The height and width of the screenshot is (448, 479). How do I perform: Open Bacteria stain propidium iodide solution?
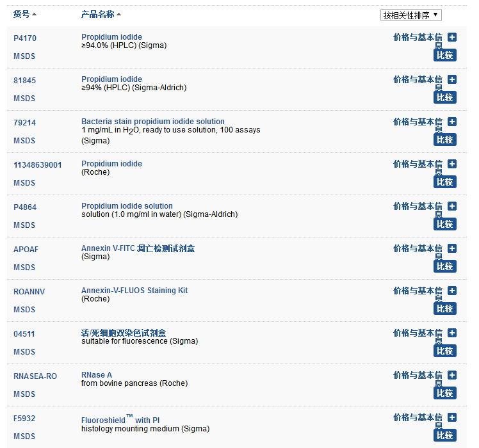click(153, 121)
